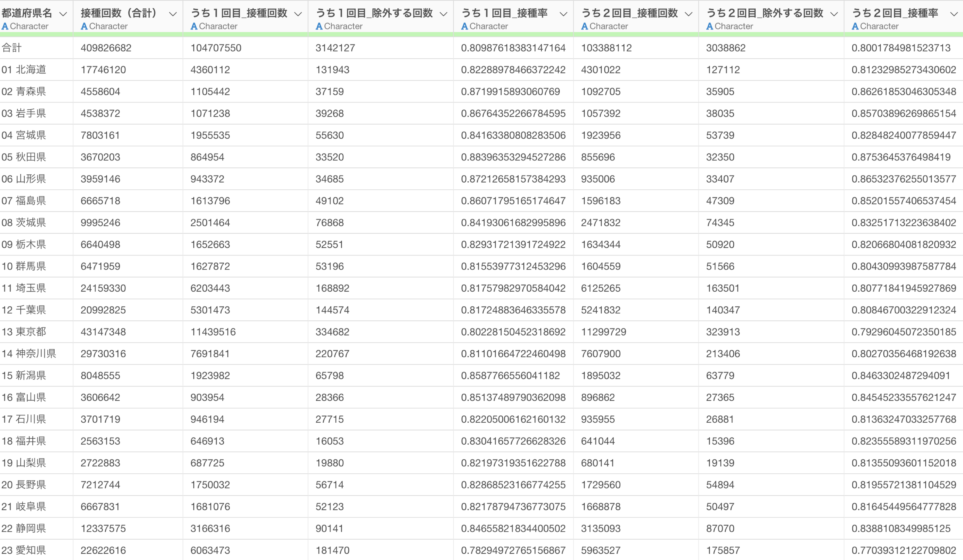Viewport: 963px width, 560px height.
Task: Click Character type icon under うち２回目_除外する回数
Action: 710,26
